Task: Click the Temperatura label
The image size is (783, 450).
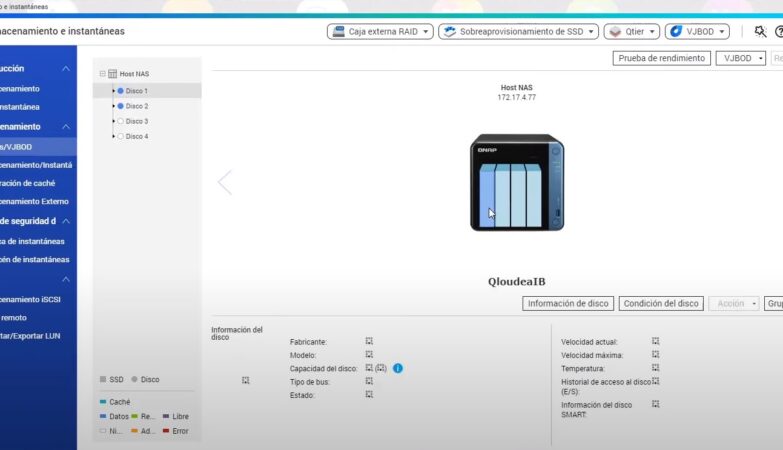Action: point(583,369)
